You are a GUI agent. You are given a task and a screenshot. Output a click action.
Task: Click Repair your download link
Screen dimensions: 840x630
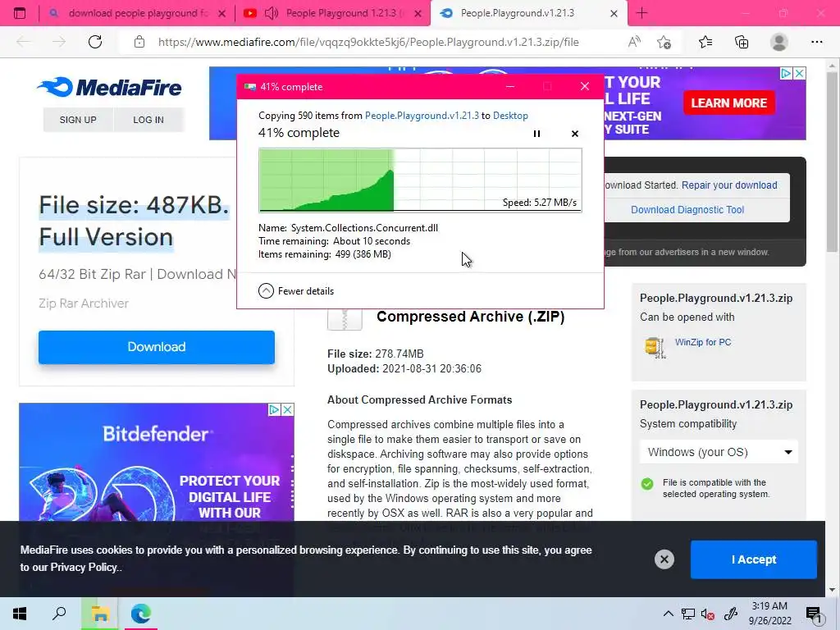tap(729, 185)
